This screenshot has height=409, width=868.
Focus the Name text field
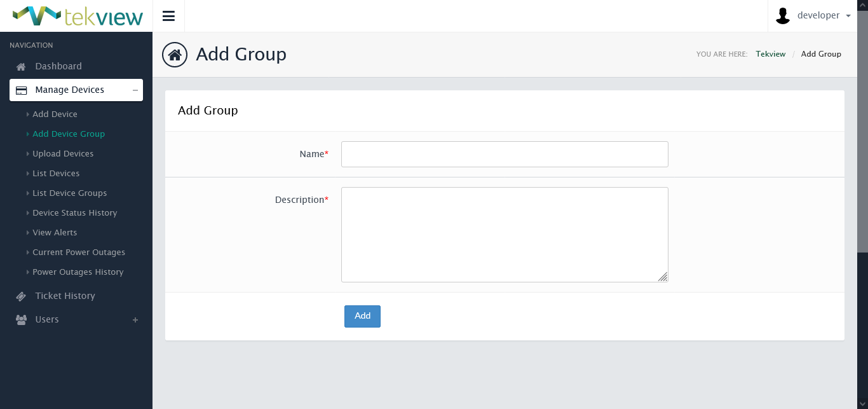click(x=505, y=155)
